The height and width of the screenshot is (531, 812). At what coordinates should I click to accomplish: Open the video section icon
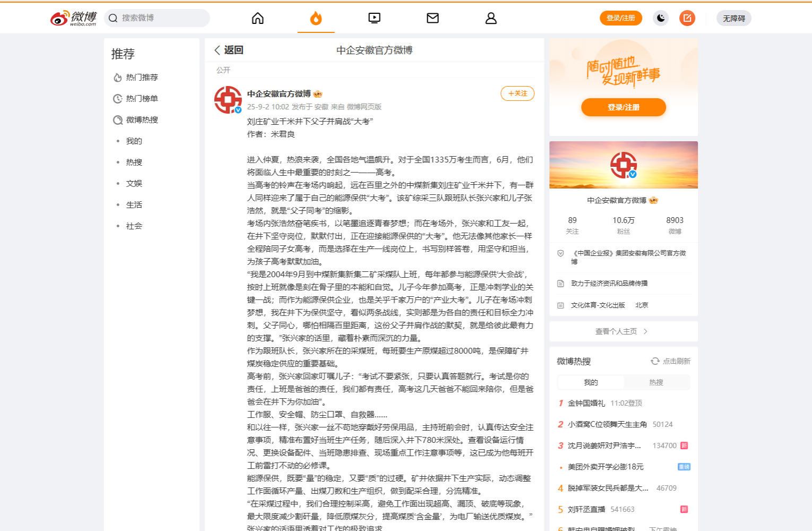[x=374, y=19]
